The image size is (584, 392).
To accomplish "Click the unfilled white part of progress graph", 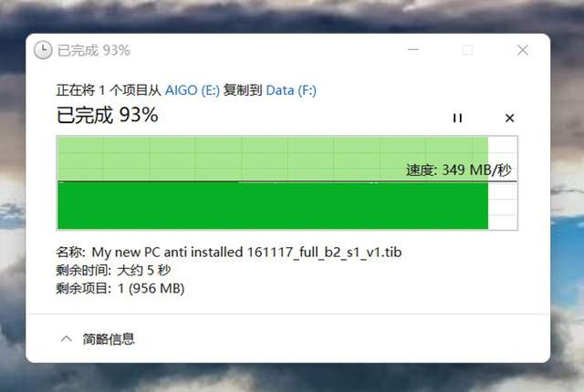I will 503,183.
